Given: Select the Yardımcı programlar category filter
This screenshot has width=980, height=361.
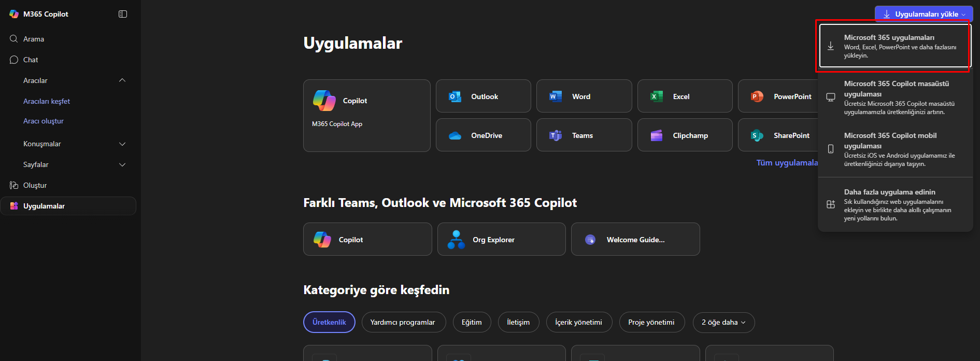Looking at the screenshot, I should pos(403,322).
